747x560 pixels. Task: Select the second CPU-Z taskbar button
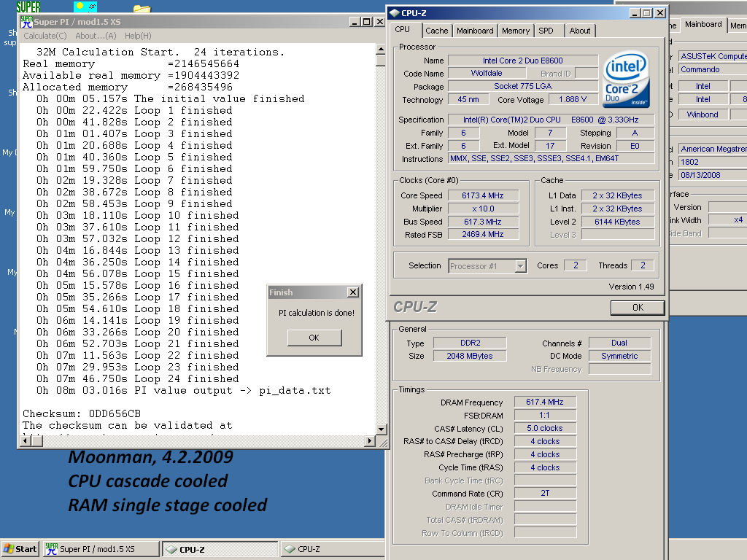(x=333, y=549)
